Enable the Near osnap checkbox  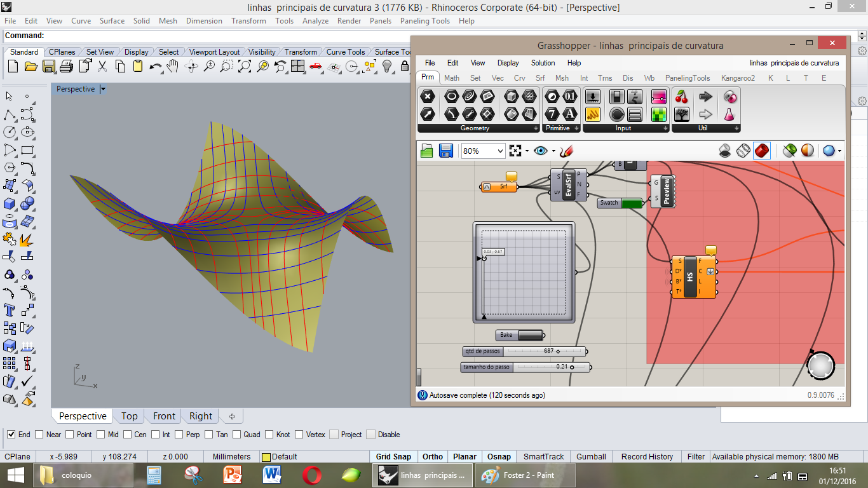point(39,435)
